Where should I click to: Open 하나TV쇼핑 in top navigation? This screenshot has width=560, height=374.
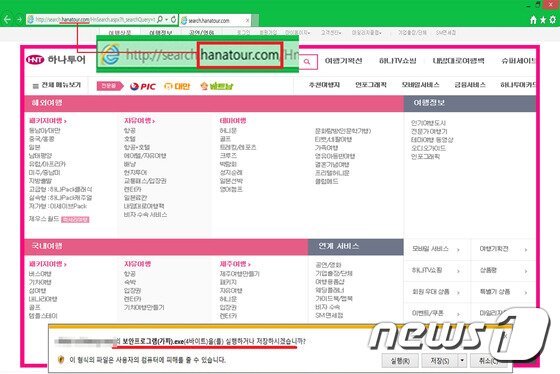click(x=398, y=61)
